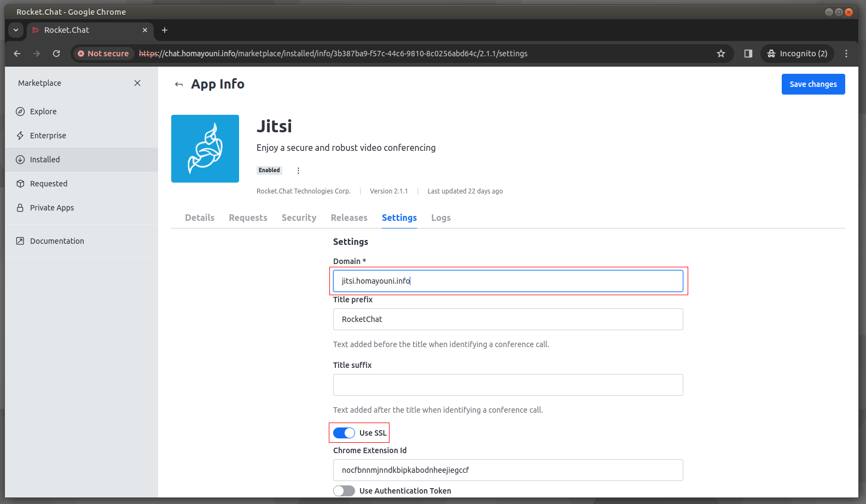The width and height of the screenshot is (866, 504).
Task: Click browser forward button
Action: tap(37, 54)
